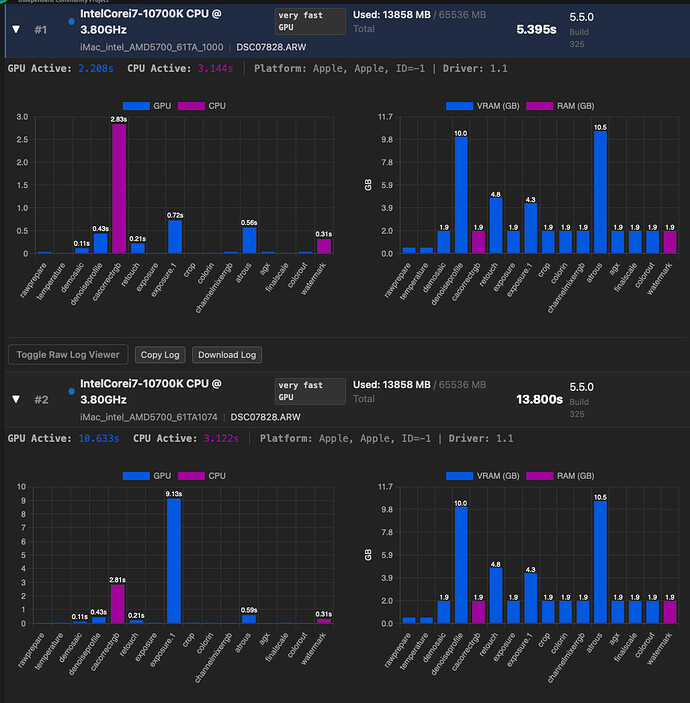This screenshot has width=690, height=703.
Task: Click GPU Active 10.633s value
Action: click(x=99, y=438)
